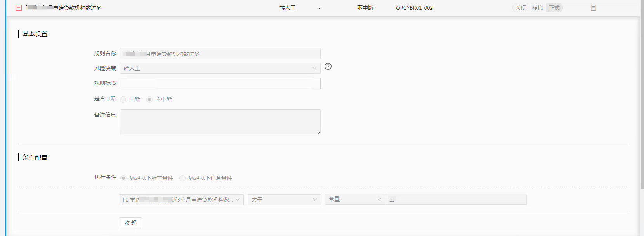Open the variable dropdown 近3个月申请贷款机构数
Screen dimensions: 644x236
point(181,200)
